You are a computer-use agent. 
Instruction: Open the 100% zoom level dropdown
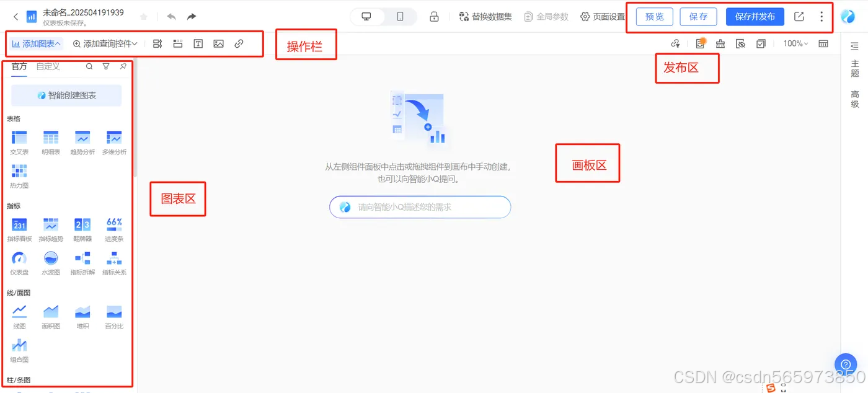(795, 43)
